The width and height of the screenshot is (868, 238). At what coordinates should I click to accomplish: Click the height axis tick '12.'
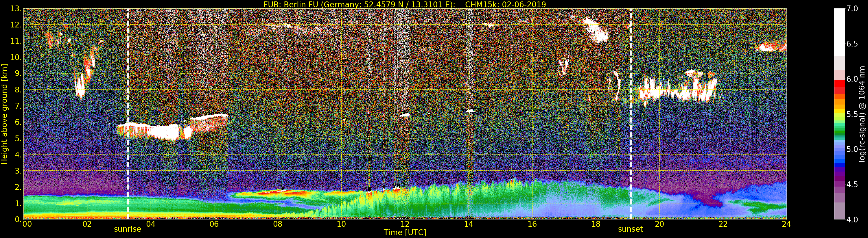pyautogui.click(x=16, y=25)
